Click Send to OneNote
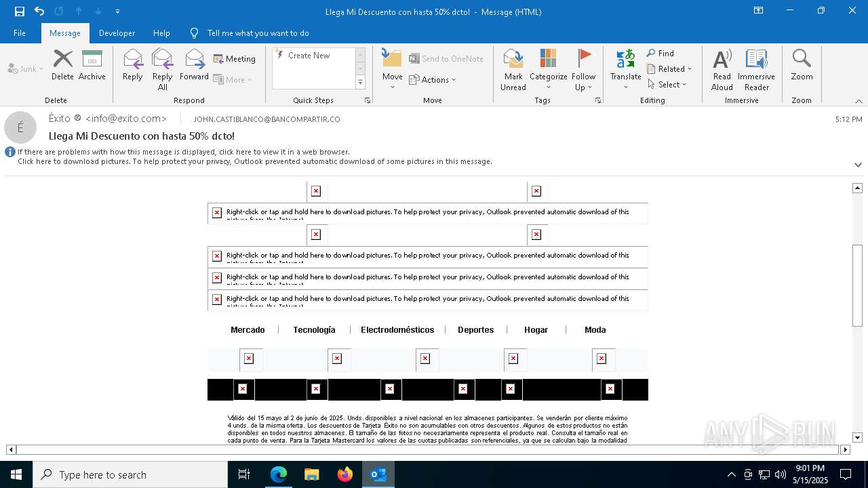 pyautogui.click(x=446, y=59)
